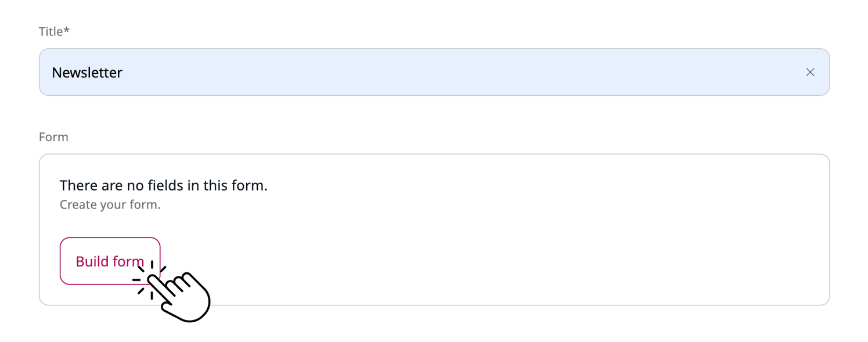Click the "Create your form." hint text
The width and height of the screenshot is (868, 342).
pyautogui.click(x=110, y=205)
